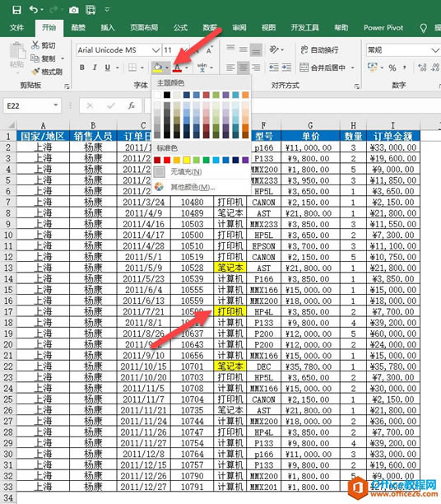Click 合并后居中 merge and center
441x504 pixels.
click(x=323, y=68)
